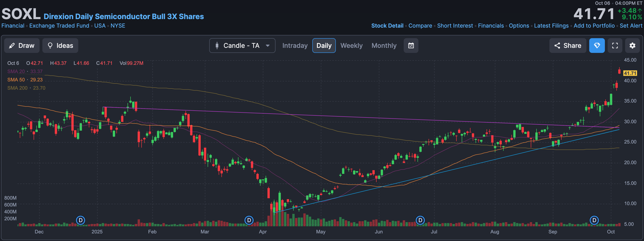
Task: Click the yellow 41.71 price tag on axis
Action: pos(630,73)
